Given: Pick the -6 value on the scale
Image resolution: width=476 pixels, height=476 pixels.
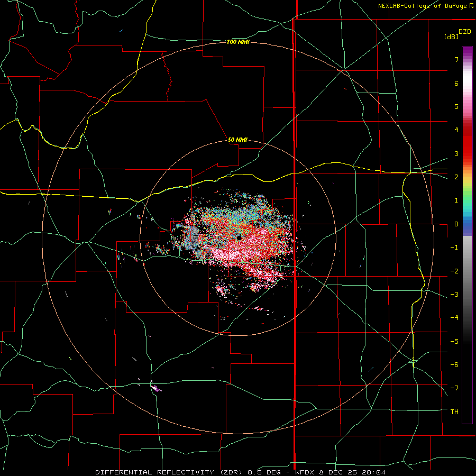Looking at the screenshot, I should click(454, 364).
